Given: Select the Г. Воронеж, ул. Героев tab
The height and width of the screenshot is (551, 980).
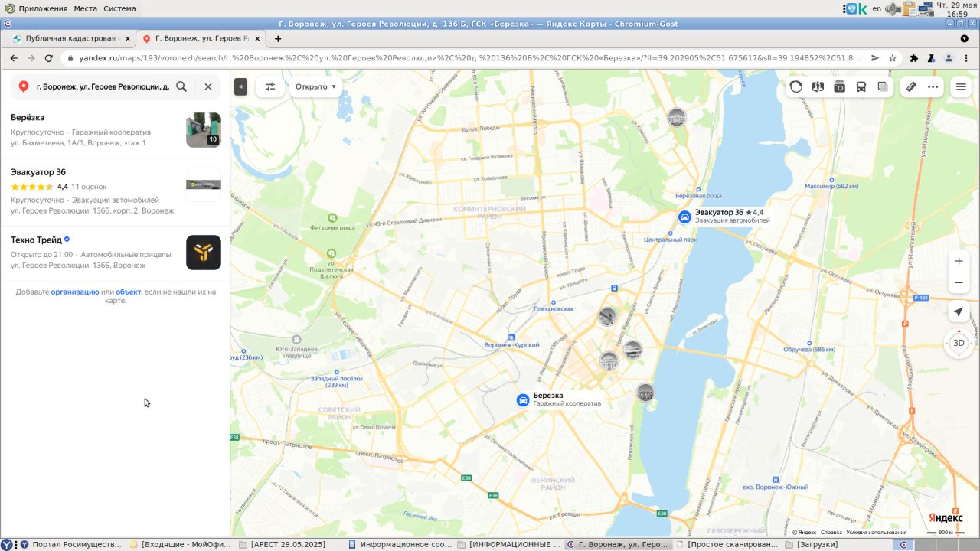Looking at the screenshot, I should (202, 38).
